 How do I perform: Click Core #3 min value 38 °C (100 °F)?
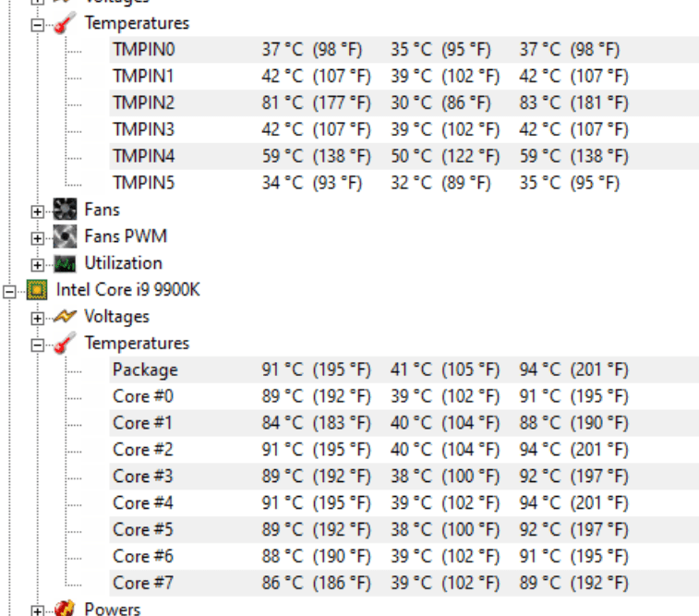[x=445, y=477]
